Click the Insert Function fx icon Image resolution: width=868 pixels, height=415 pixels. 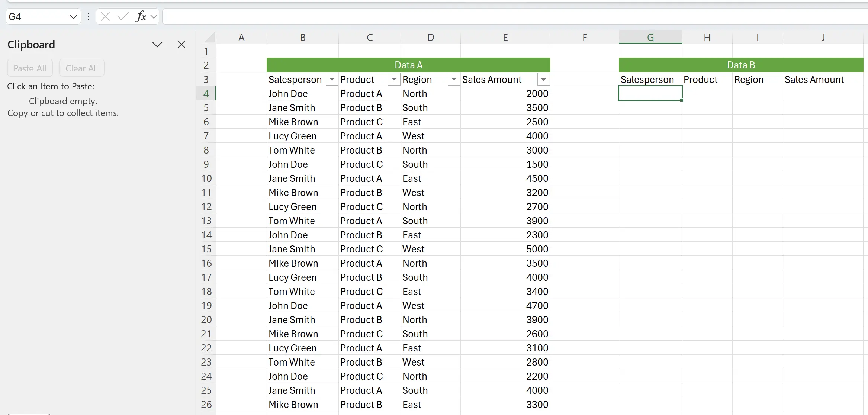coord(141,16)
